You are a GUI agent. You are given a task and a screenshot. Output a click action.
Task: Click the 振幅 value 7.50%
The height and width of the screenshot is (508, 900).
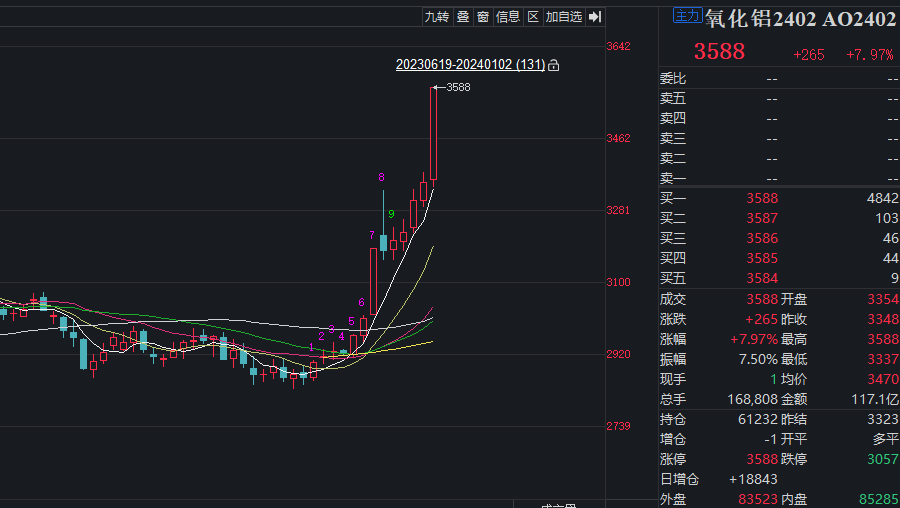coord(758,359)
